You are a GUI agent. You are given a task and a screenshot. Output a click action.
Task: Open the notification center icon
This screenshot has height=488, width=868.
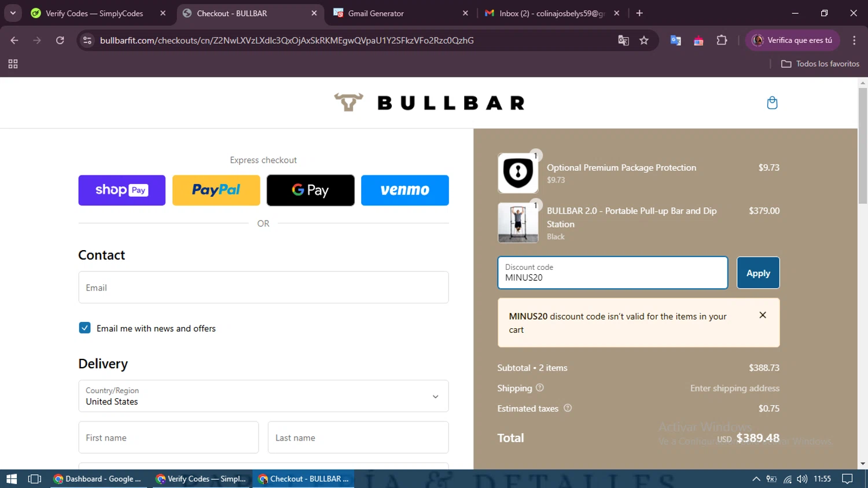pyautogui.click(x=848, y=479)
